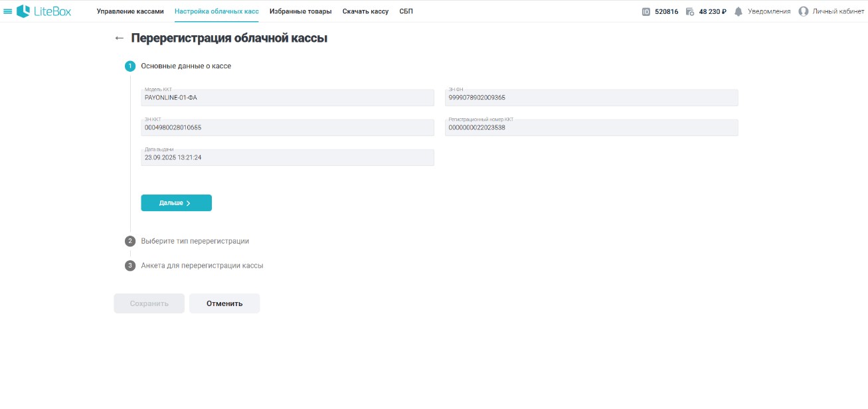The height and width of the screenshot is (409, 868).
Task: Click the Модель ККТ input field
Action: click(288, 98)
